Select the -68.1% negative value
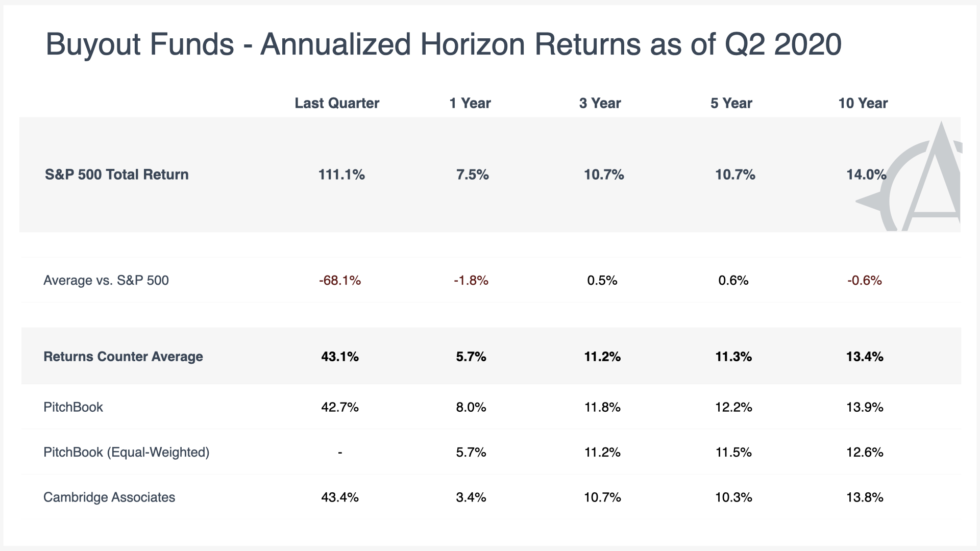980x551 pixels. (x=340, y=280)
